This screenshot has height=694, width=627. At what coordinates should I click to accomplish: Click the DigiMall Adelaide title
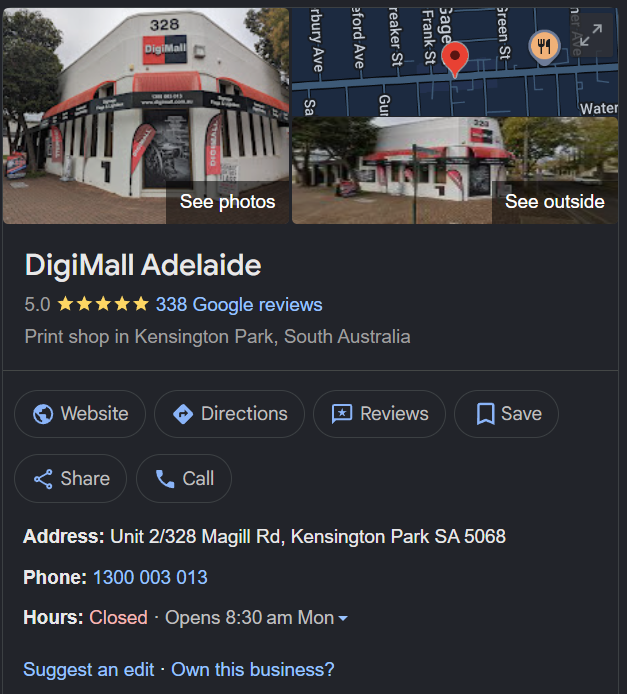click(x=143, y=265)
